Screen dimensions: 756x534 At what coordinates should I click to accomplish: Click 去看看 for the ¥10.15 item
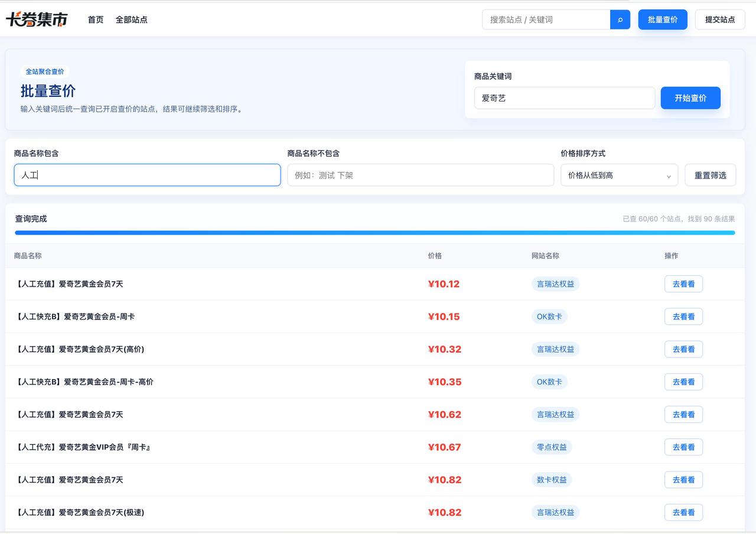click(x=683, y=317)
